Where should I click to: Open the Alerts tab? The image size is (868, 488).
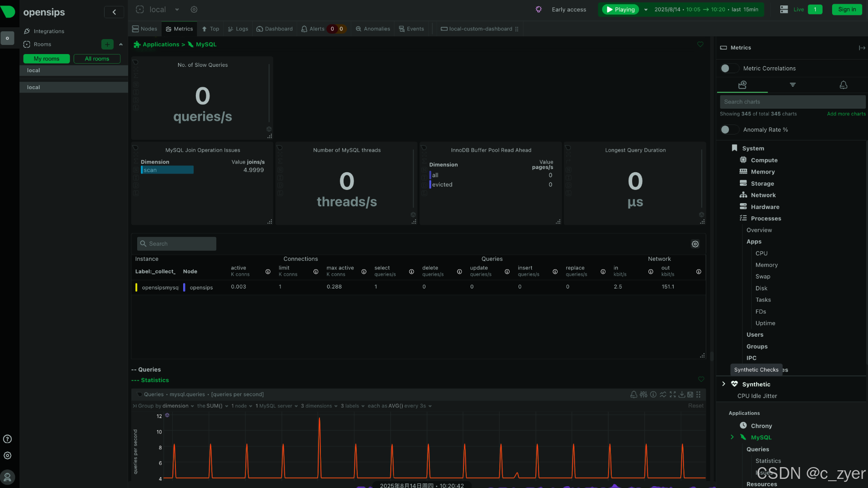tap(323, 29)
